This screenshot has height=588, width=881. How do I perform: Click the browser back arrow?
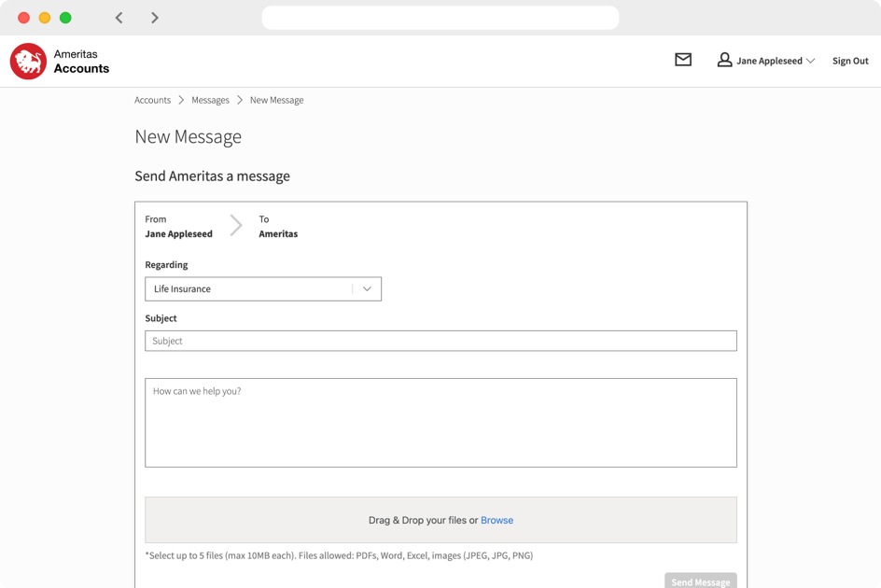(119, 17)
